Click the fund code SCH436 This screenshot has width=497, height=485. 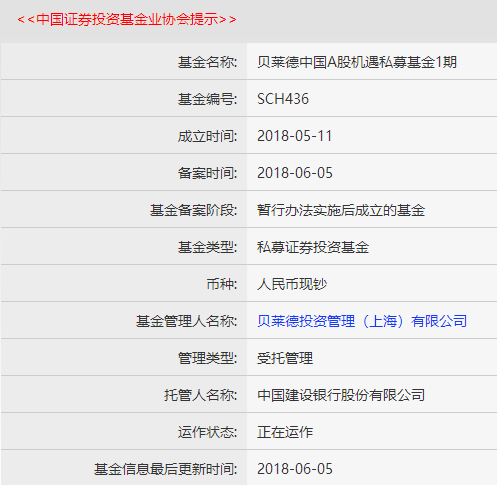click(x=283, y=99)
